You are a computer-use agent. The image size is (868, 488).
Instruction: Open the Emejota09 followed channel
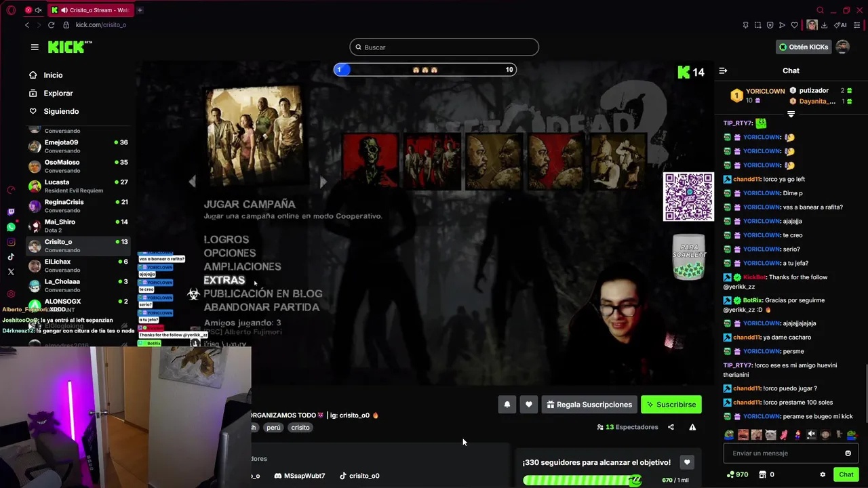(x=77, y=146)
